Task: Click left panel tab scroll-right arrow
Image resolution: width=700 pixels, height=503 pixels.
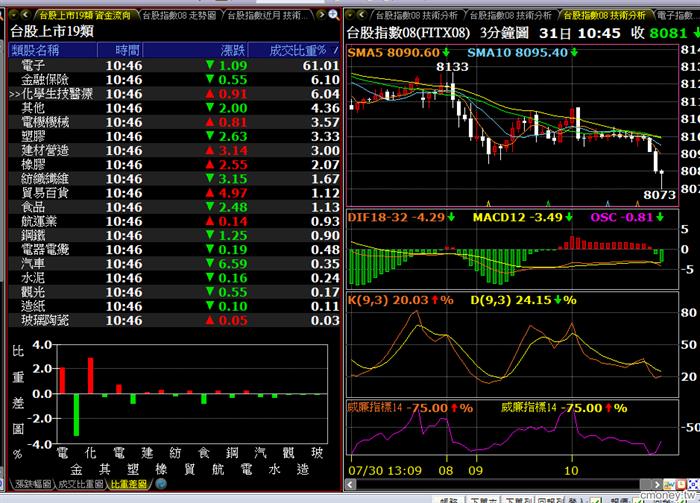Action: tap(321, 15)
